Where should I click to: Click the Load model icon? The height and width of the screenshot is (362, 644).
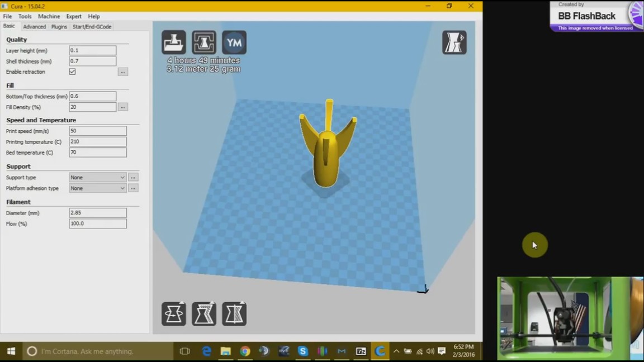pos(174,42)
